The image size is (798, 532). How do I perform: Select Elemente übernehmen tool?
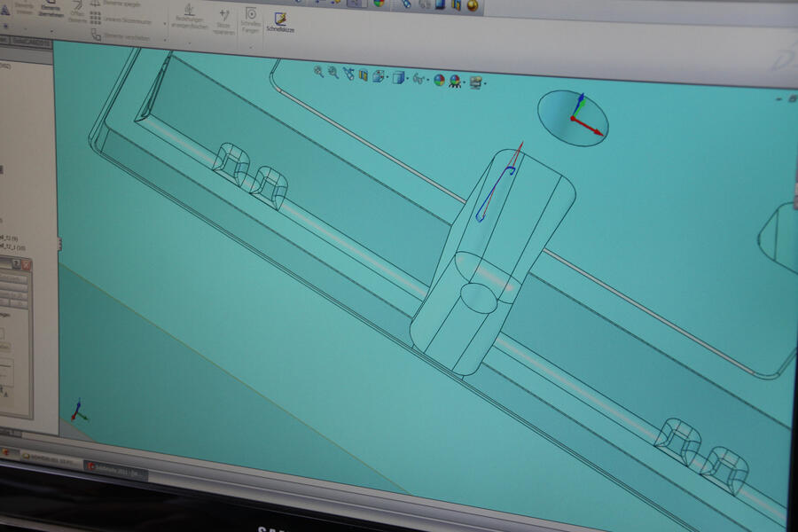(51, 9)
